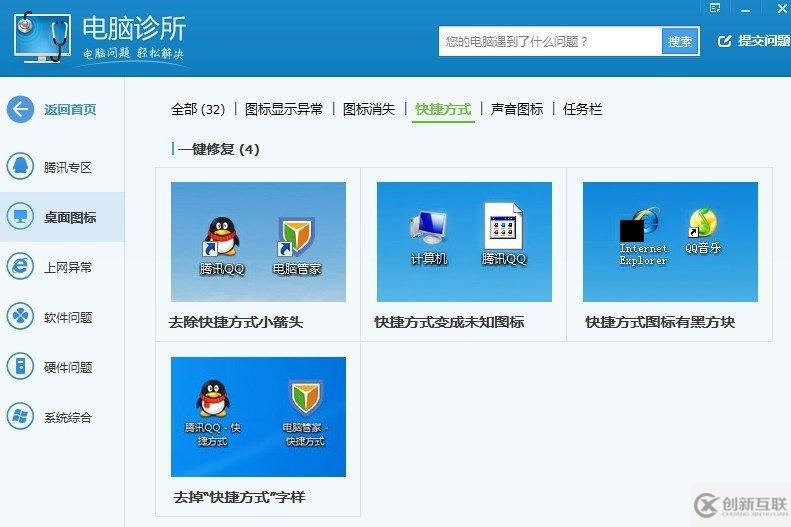Click the 软件问题 sidebar label
Viewport: 791px width, 527px height.
pyautogui.click(x=68, y=317)
